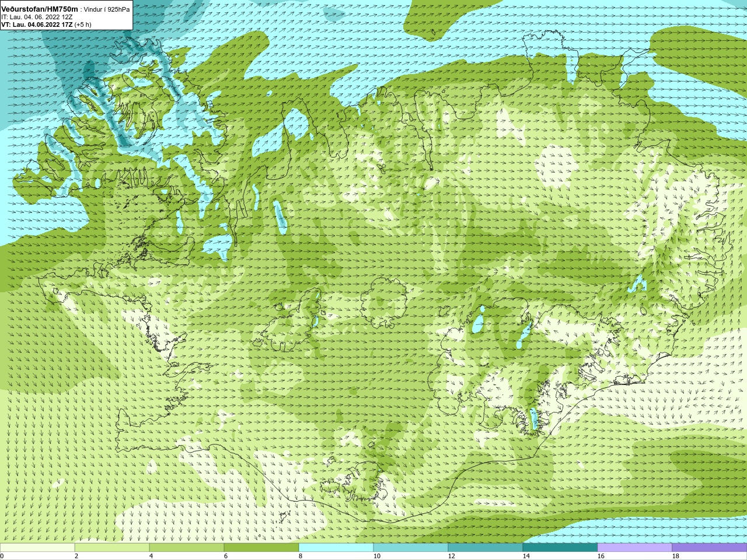747x560 pixels.
Task: Click the legend label '0'
Action: click(x=2, y=556)
